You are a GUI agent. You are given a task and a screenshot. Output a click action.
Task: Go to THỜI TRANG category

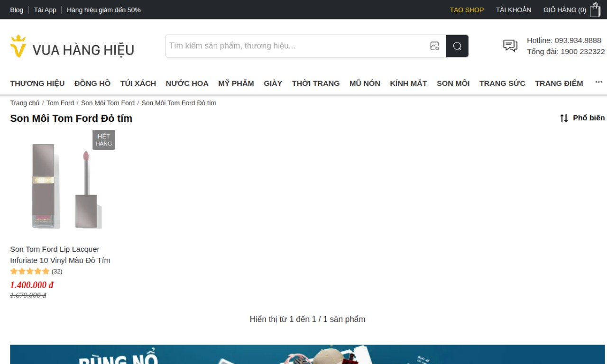click(316, 83)
